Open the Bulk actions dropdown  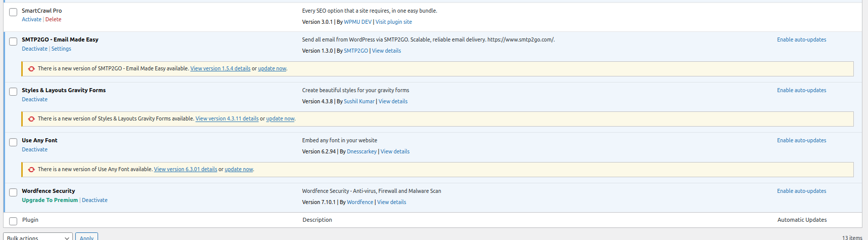tap(38, 237)
